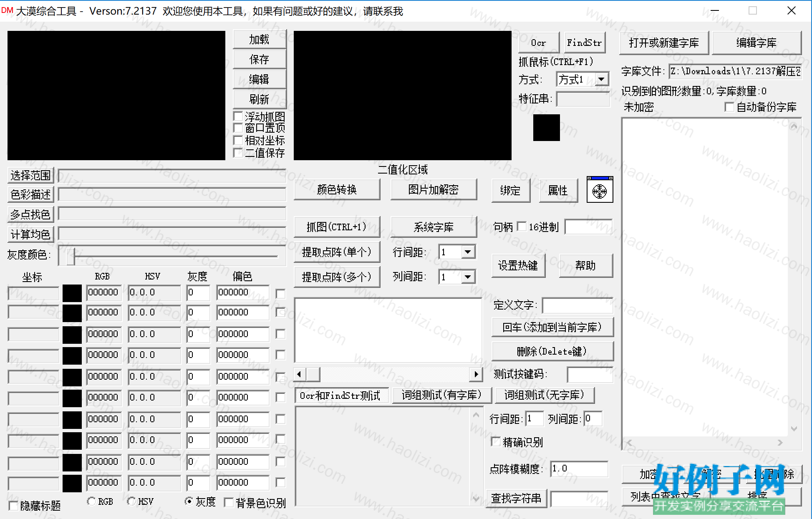The height and width of the screenshot is (519, 812).
Task: Open the 方式 mode dropdown
Action: pos(601,79)
